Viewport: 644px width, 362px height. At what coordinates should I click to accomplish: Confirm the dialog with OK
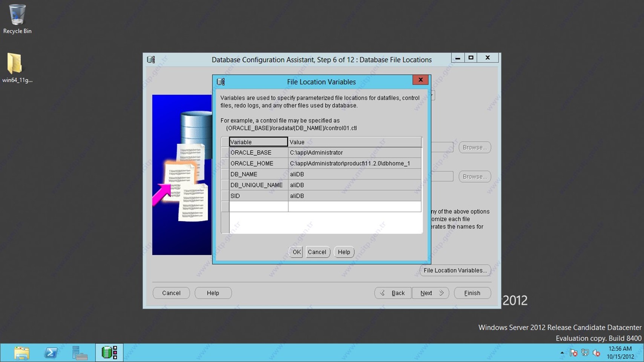(297, 252)
